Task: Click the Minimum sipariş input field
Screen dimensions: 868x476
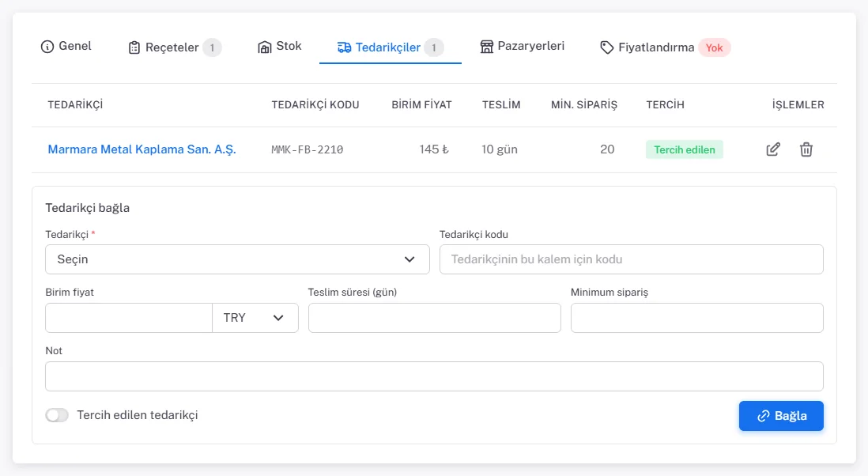Action: 697,318
